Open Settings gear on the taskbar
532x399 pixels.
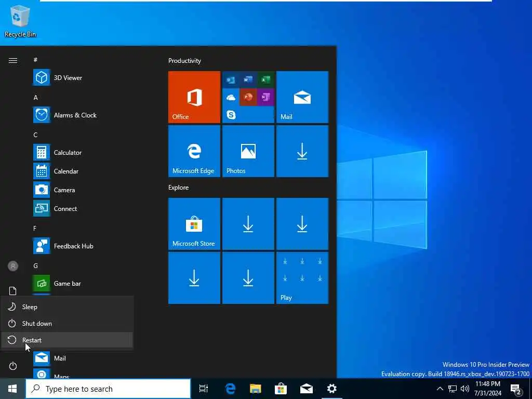(x=331, y=389)
